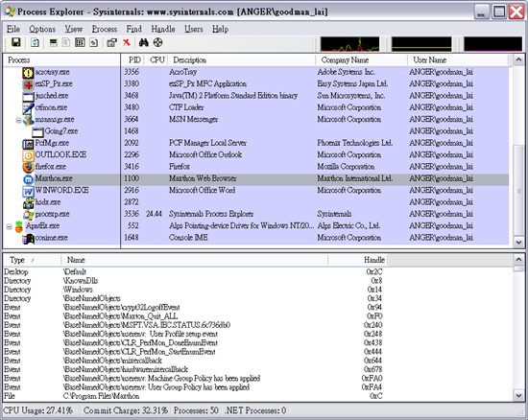Click the Refresh Now toolbar icon
Viewport: 528px width, 420px height.
coord(35,43)
